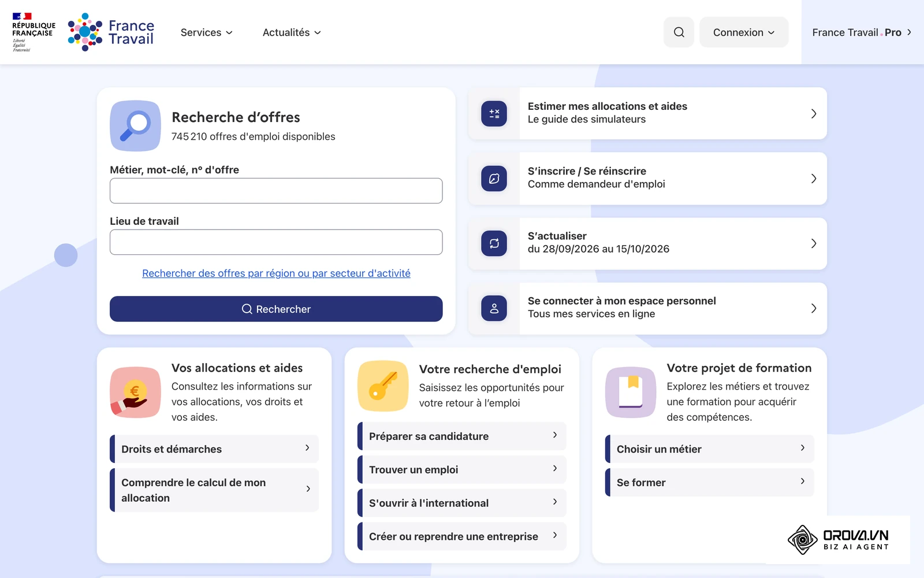This screenshot has height=578, width=924.
Task: Click chevron on Estimer mes allocations card
Action: [x=813, y=113]
